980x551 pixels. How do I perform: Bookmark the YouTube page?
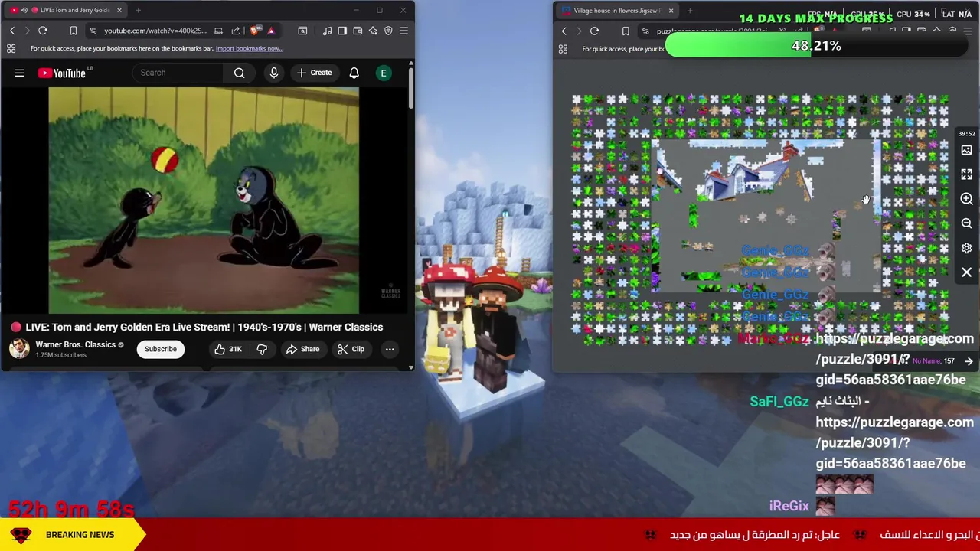(73, 31)
